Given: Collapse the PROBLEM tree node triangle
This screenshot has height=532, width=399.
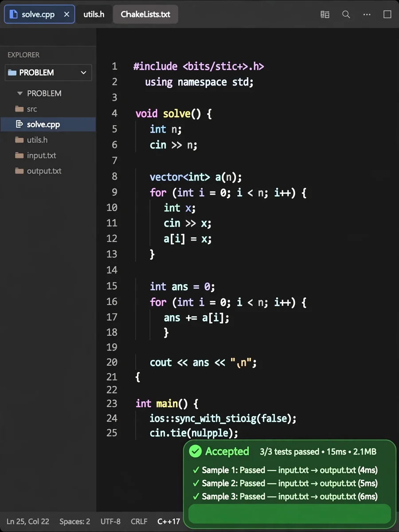Looking at the screenshot, I should [20, 94].
